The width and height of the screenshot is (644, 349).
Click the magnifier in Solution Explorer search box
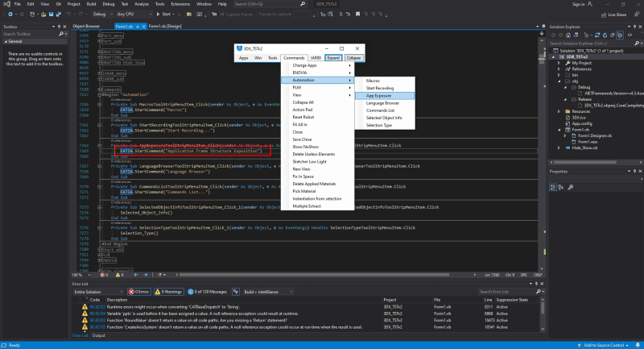[636, 44]
